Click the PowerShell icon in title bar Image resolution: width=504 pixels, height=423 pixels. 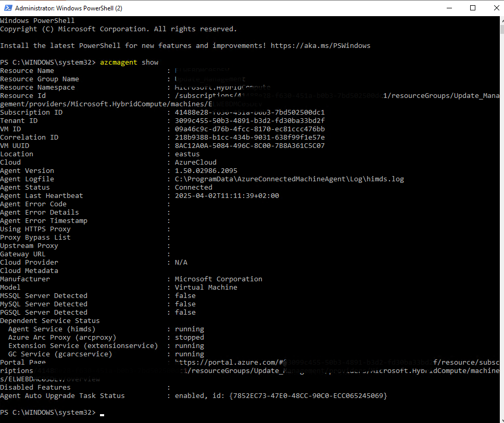click(x=8, y=8)
